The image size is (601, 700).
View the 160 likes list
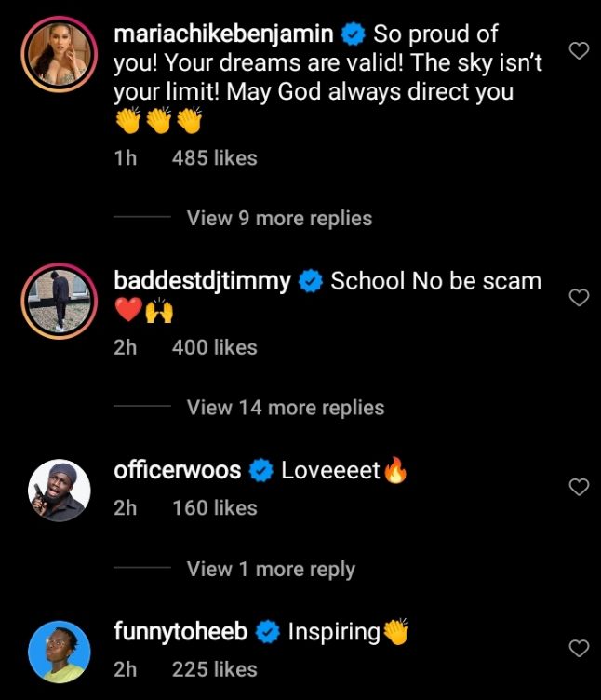click(x=214, y=508)
